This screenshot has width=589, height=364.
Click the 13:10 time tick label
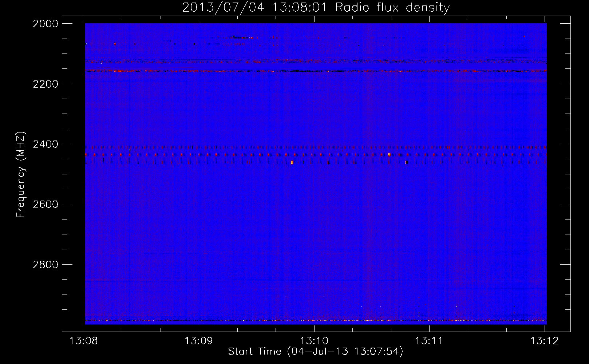[x=314, y=341]
